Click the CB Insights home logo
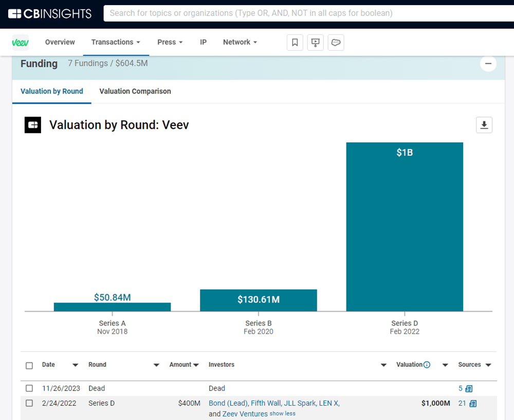 50,13
